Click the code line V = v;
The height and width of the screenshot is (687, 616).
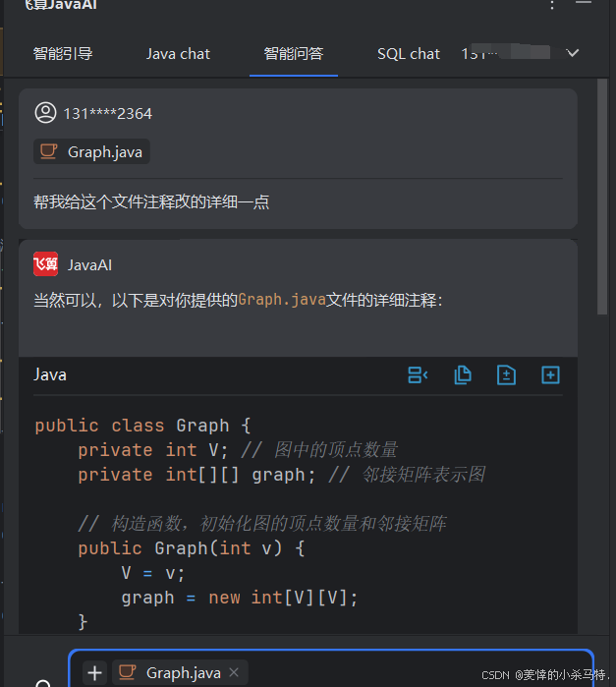(x=153, y=573)
